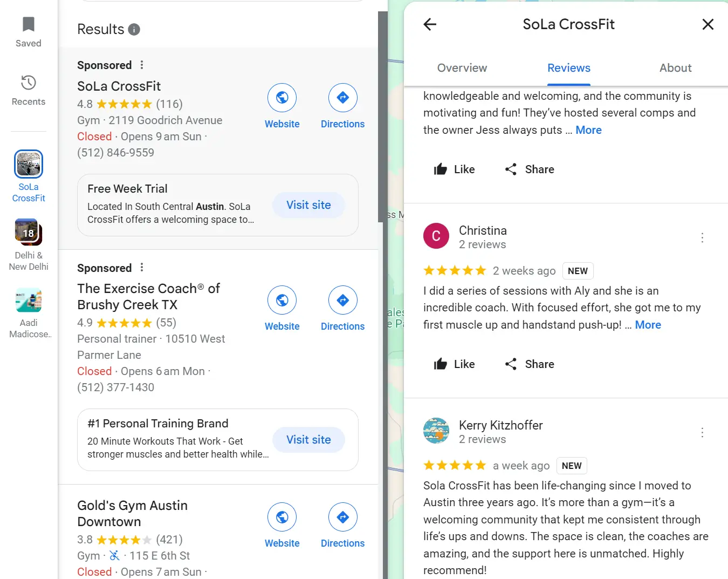Open the Sponsored ad three-dot menu

141,64
